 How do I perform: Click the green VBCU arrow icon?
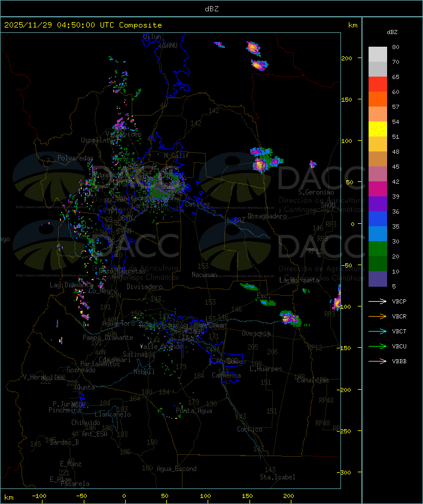[378, 346]
